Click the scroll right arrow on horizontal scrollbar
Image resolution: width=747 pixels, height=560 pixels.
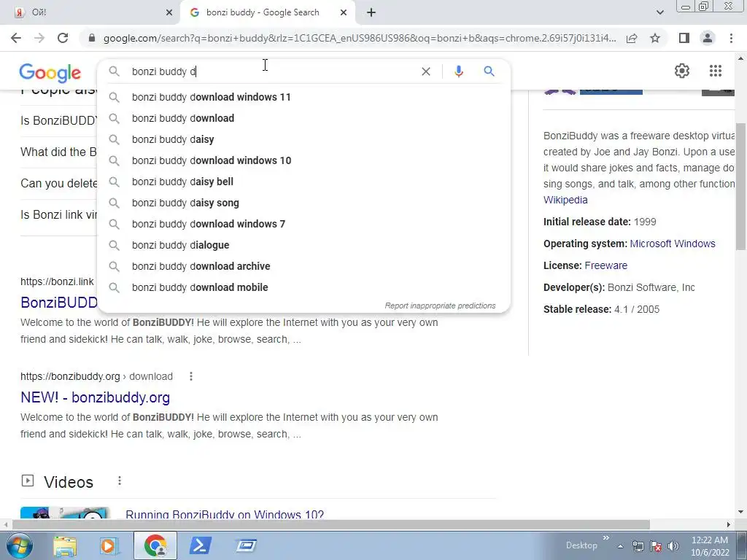click(729, 524)
